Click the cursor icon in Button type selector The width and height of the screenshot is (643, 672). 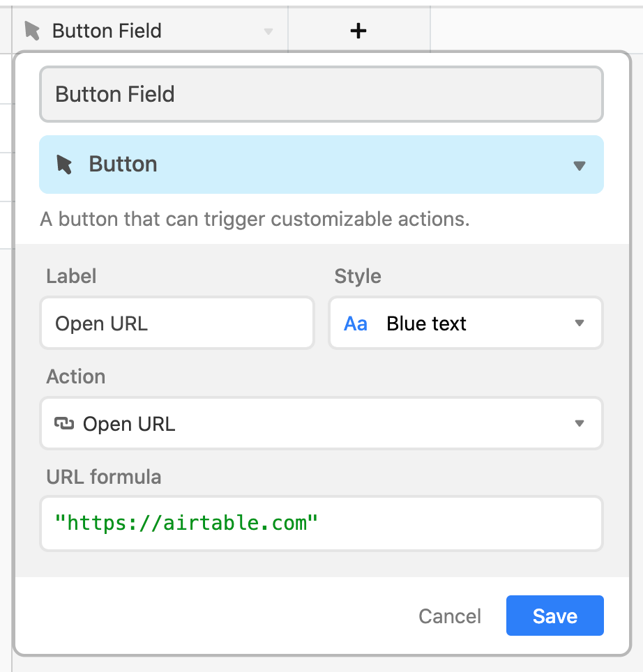[x=64, y=165]
